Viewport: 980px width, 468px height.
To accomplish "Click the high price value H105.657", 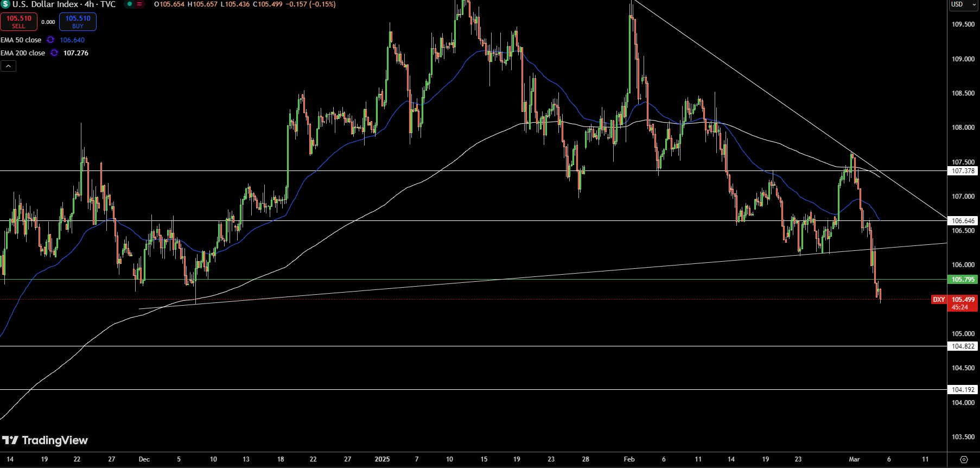I will (x=202, y=4).
